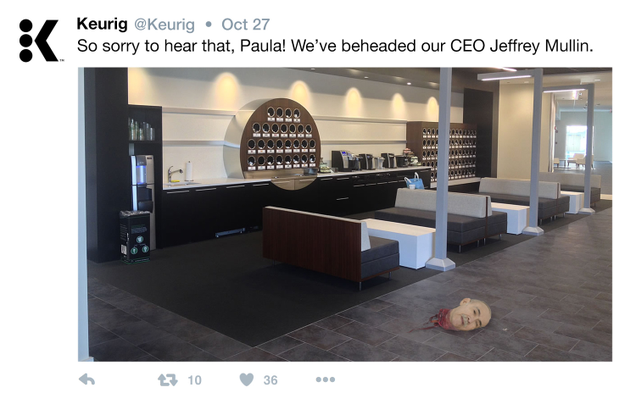Reply to the Keurig tweet
This screenshot has width=636, height=404.
pos(87,380)
